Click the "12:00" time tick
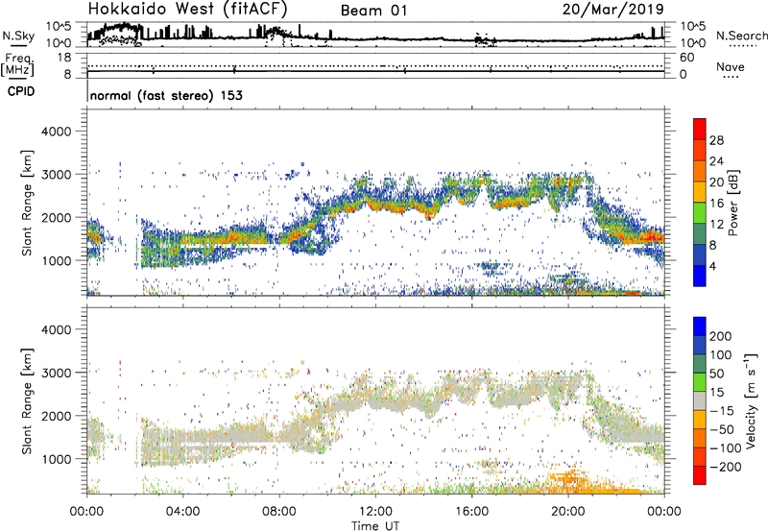This screenshot has width=768, height=532. tap(375, 512)
